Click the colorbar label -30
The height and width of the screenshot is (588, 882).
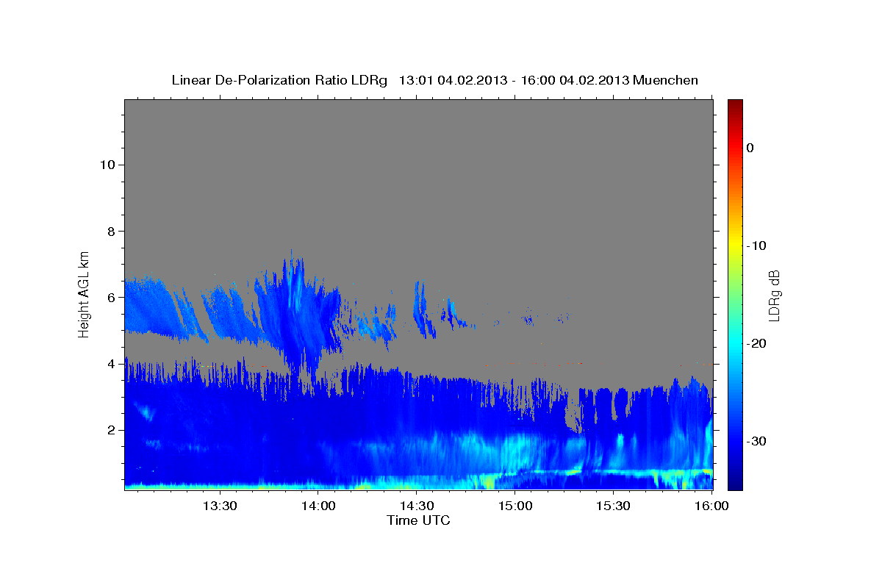pos(756,441)
